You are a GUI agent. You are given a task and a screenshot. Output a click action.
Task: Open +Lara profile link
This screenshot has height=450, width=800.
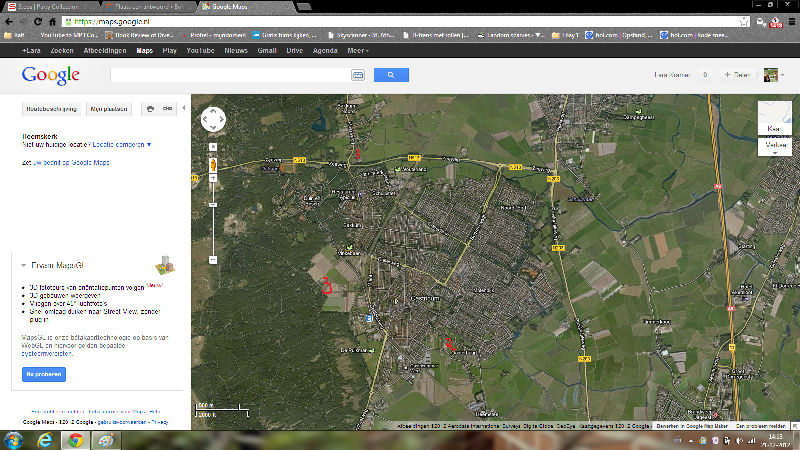(31, 51)
